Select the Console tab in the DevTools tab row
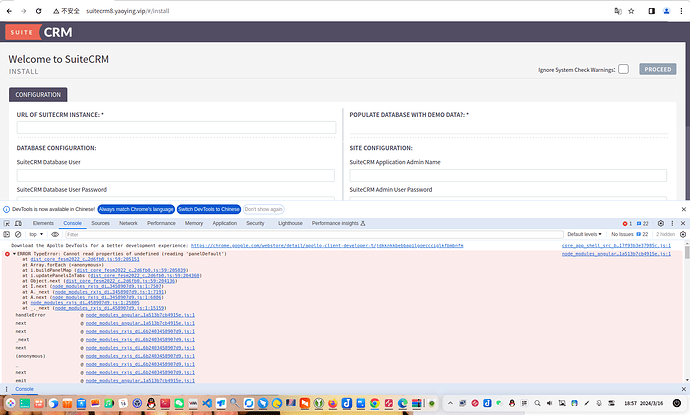690x415 pixels. pyautogui.click(x=73, y=224)
